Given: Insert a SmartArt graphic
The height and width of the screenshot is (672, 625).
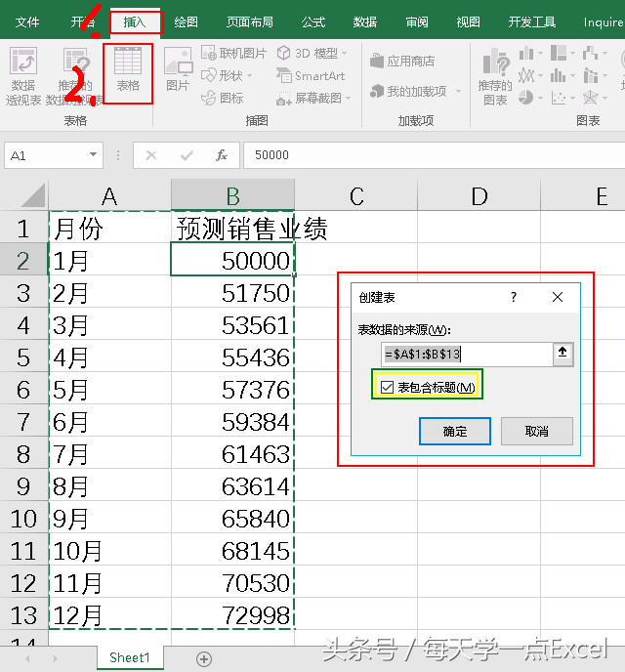Looking at the screenshot, I should pos(311,76).
